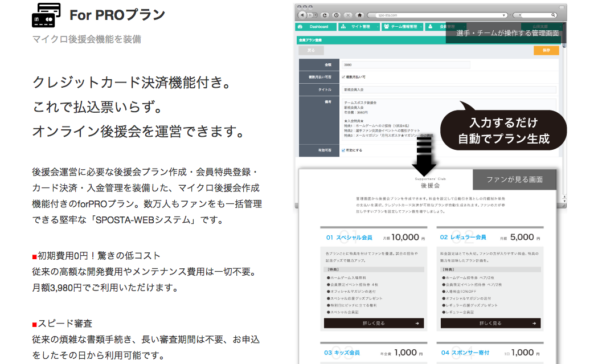Click the タイトル field showing 新規会員入会

click(x=449, y=89)
